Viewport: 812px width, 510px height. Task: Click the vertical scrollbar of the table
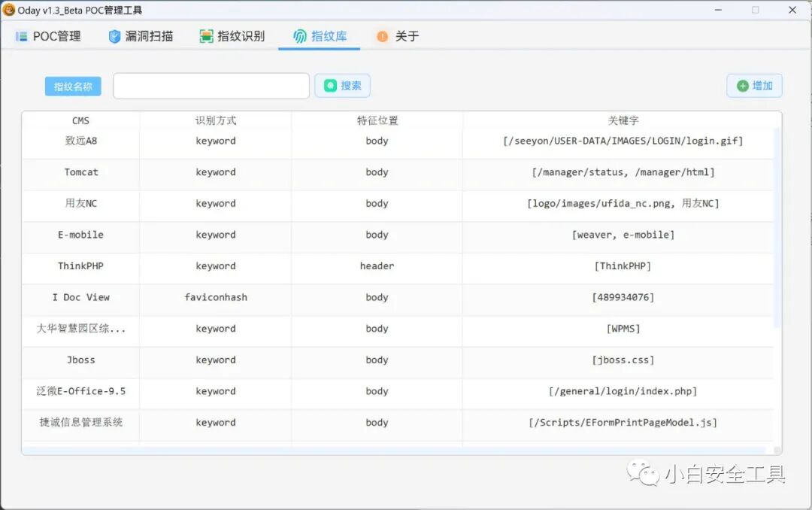point(777,228)
